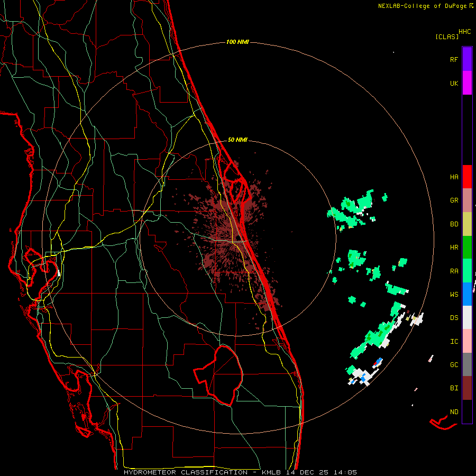
Task: Select the BI brown legend swatch
Action: (467, 388)
